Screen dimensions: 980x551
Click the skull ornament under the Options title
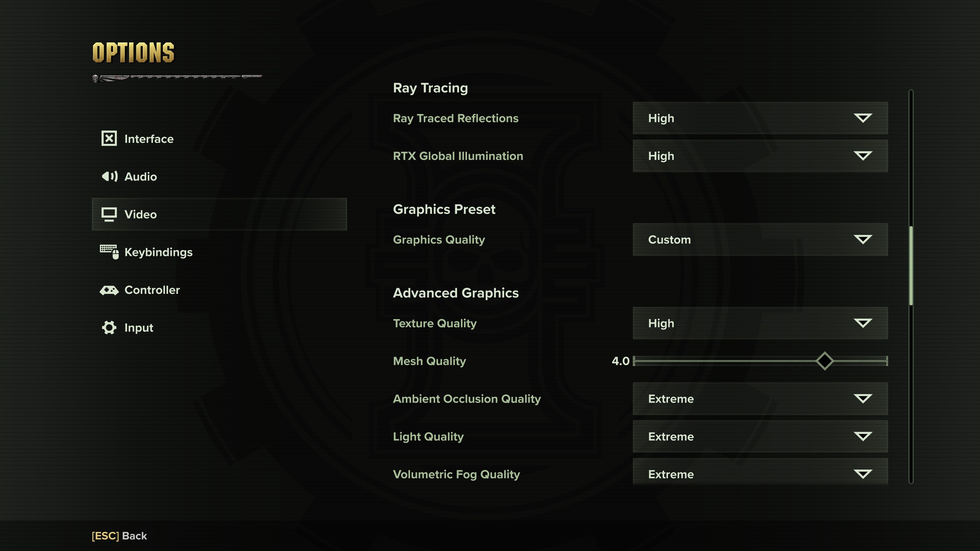pos(95,78)
